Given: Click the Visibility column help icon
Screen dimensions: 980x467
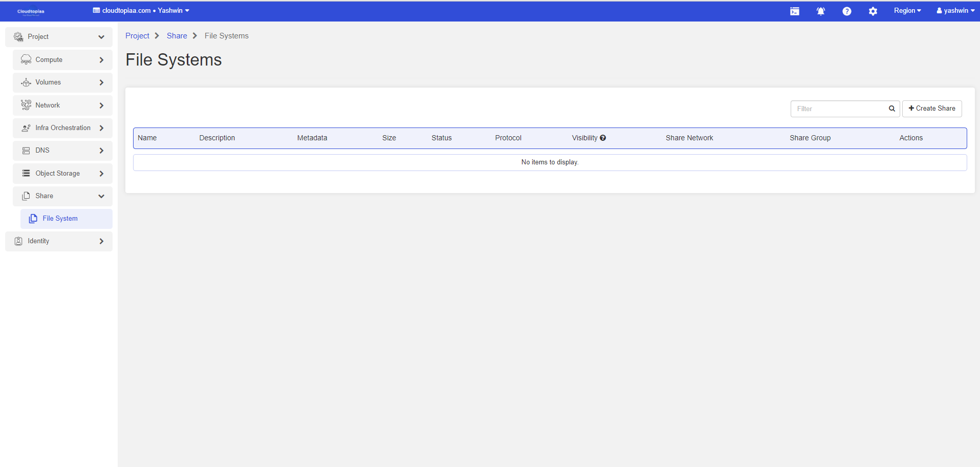Looking at the screenshot, I should click(x=603, y=138).
